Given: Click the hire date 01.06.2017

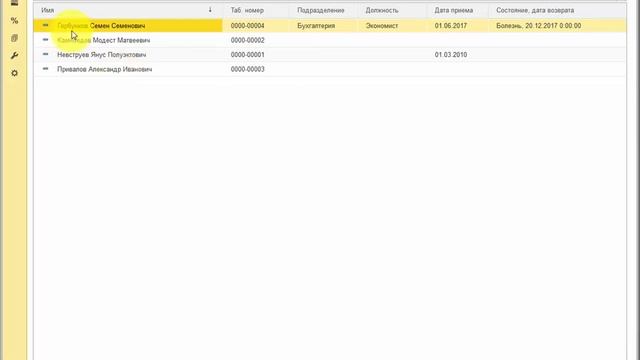Looking at the screenshot, I should 451,26.
